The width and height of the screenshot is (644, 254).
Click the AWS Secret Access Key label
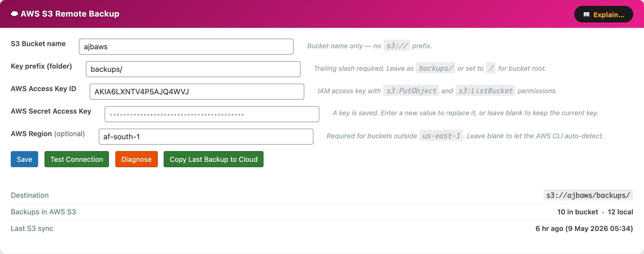pyautogui.click(x=51, y=111)
